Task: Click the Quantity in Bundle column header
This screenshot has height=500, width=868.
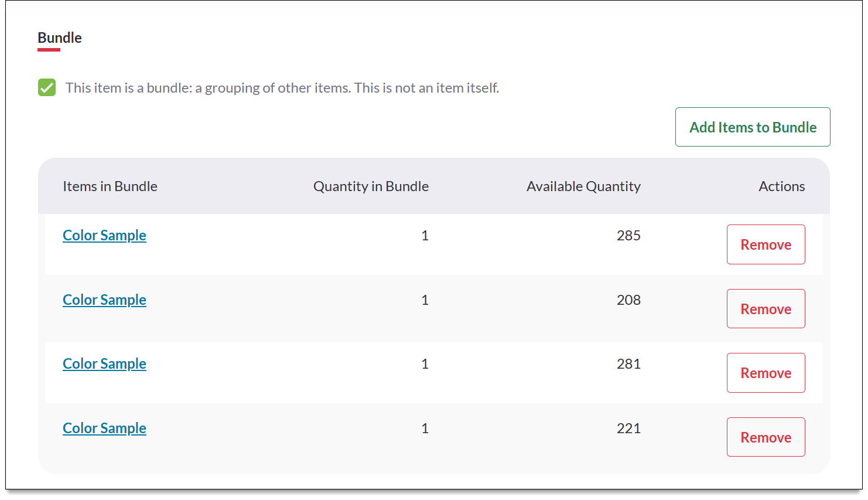Action: 371,186
